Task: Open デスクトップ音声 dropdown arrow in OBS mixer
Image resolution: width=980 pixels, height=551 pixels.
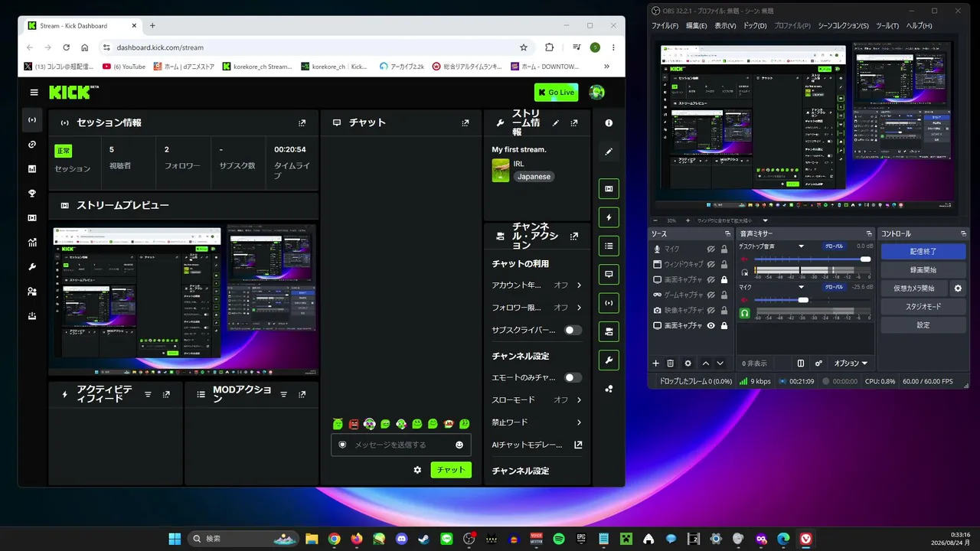Action: (x=802, y=246)
